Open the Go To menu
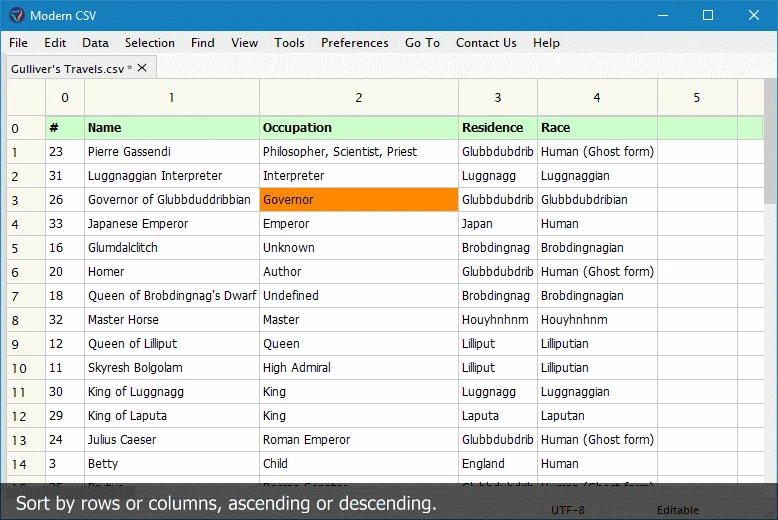Screen dimensions: 778x520 [x=422, y=43]
